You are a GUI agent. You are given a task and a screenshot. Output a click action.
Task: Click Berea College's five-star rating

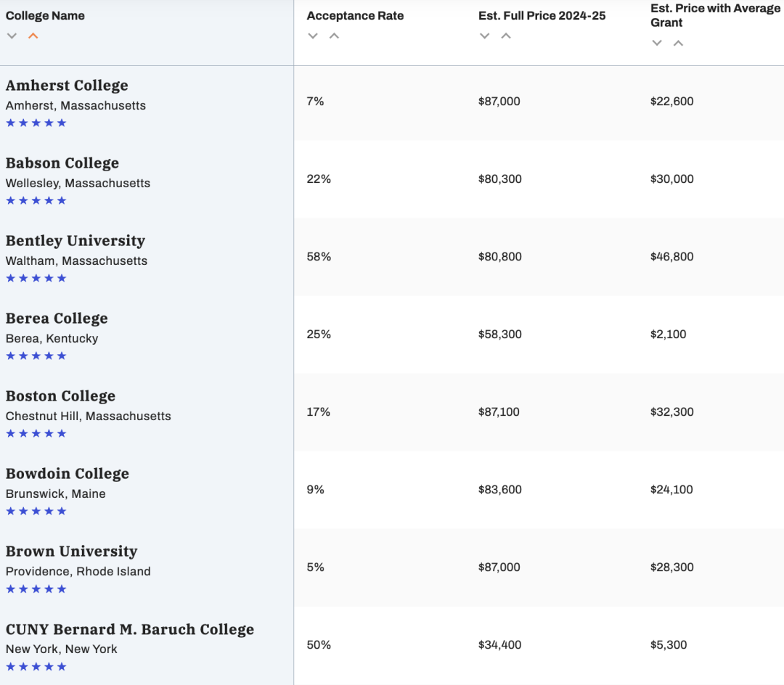pyautogui.click(x=36, y=356)
